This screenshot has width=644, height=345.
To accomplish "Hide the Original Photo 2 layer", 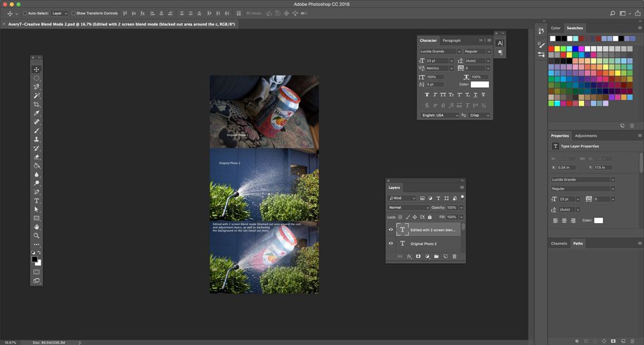I will tap(391, 243).
